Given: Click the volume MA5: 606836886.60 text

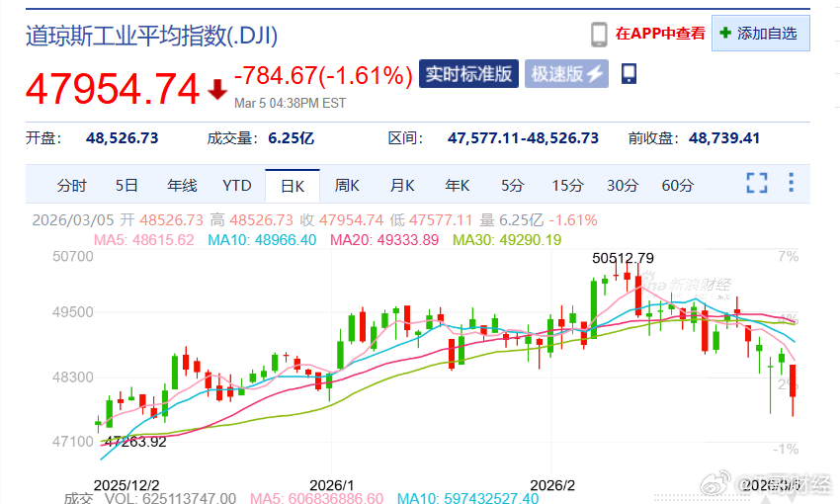Looking at the screenshot, I should (x=316, y=498).
